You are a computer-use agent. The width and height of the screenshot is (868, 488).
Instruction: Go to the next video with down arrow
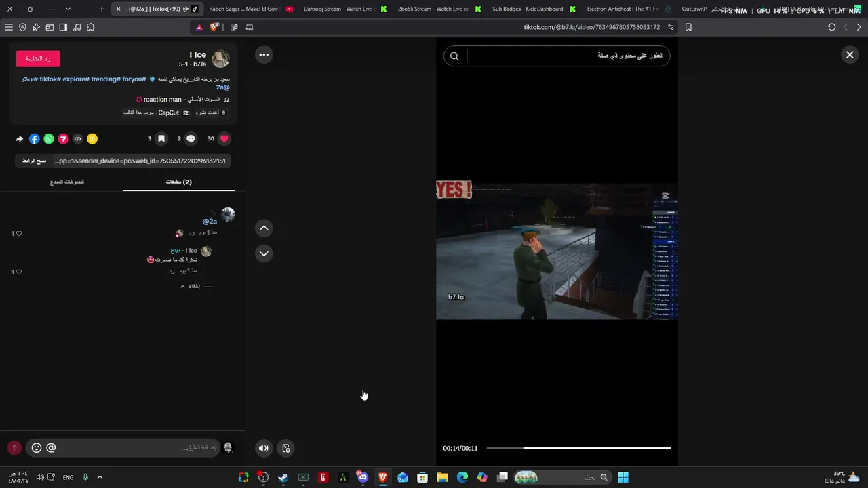tap(264, 253)
